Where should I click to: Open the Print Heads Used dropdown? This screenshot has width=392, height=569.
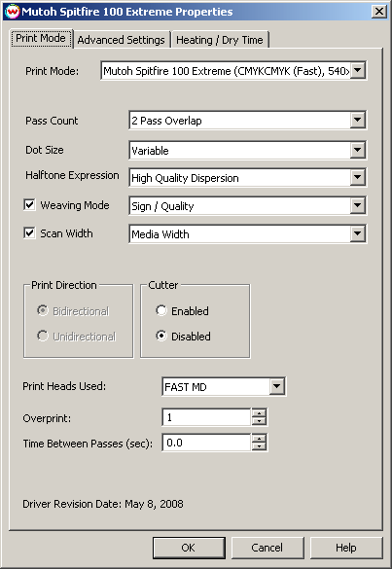pos(277,386)
